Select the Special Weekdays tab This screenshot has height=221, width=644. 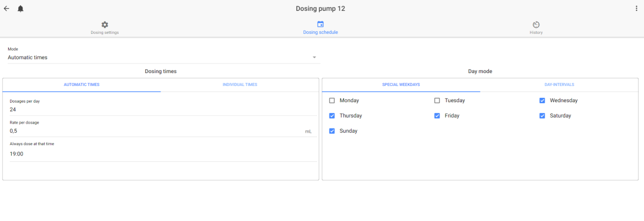[401, 84]
